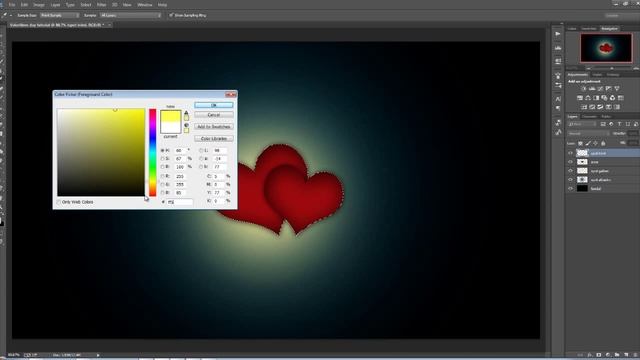Viewport: 640px width, 360px height.
Task: Open the Histogram panel icon
Action: coord(558,48)
